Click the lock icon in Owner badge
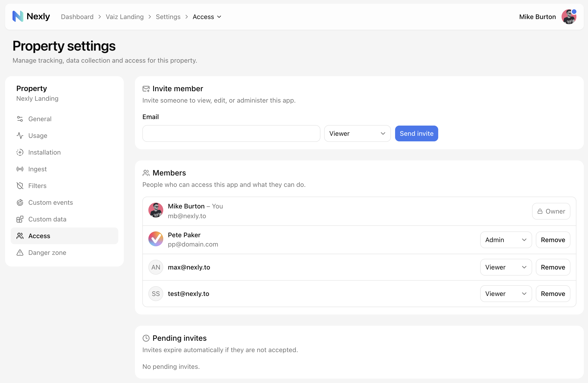The image size is (588, 383). point(540,211)
